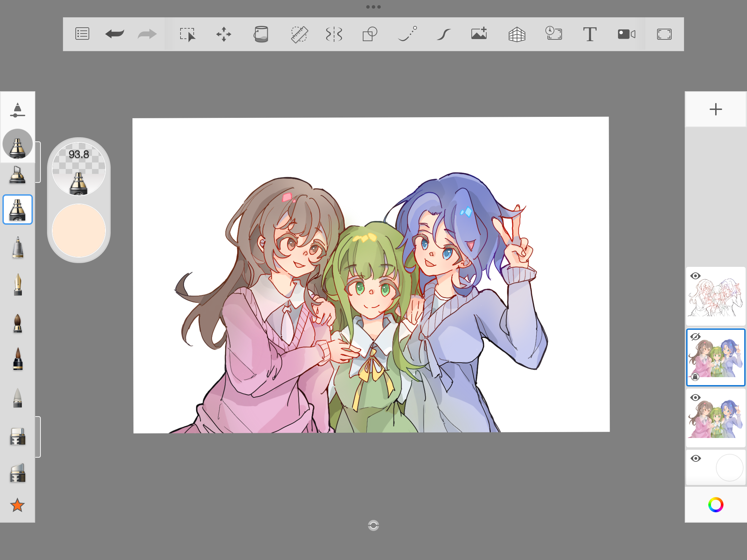Viewport: 747px width, 560px height.
Task: Open the background color circle
Action: (729, 468)
